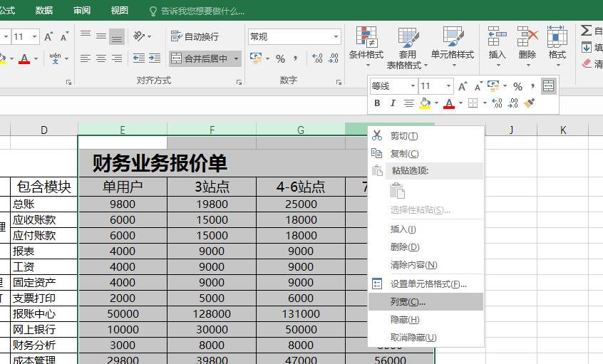Open 单元格样式 cell styles

coord(453,47)
